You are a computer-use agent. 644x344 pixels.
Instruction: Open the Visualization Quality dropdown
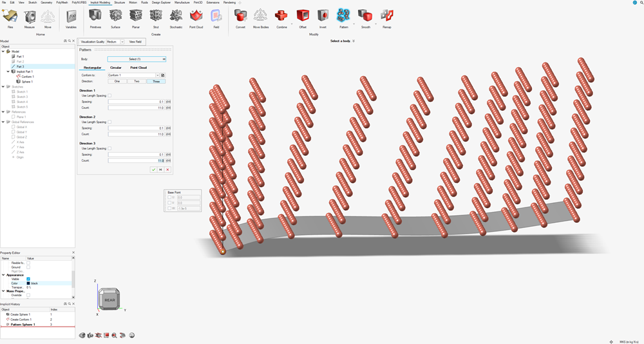[x=122, y=41]
